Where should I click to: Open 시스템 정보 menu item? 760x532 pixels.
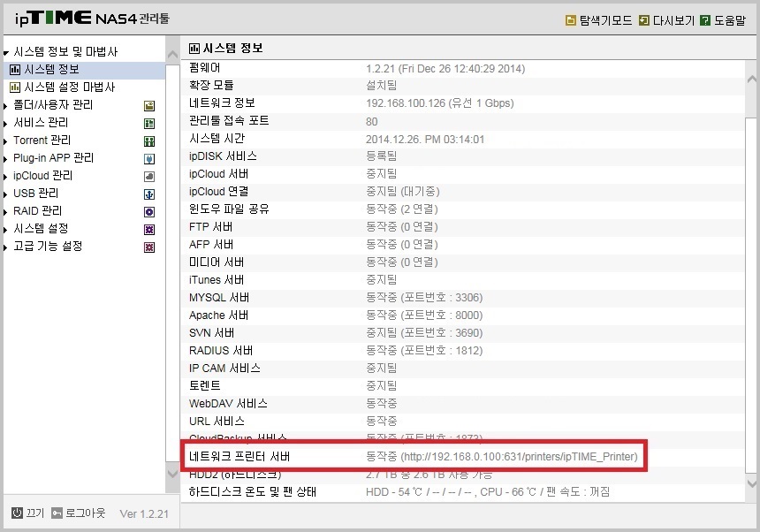click(x=51, y=69)
